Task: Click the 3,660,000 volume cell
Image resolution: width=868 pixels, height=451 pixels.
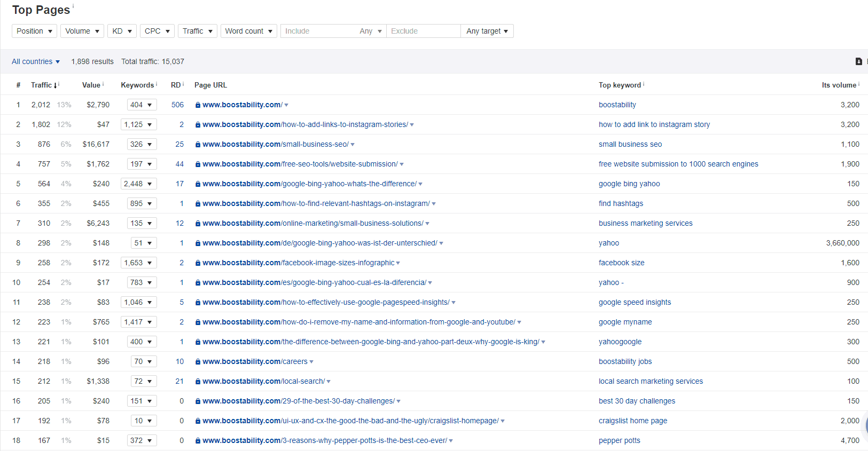Action: click(x=843, y=243)
